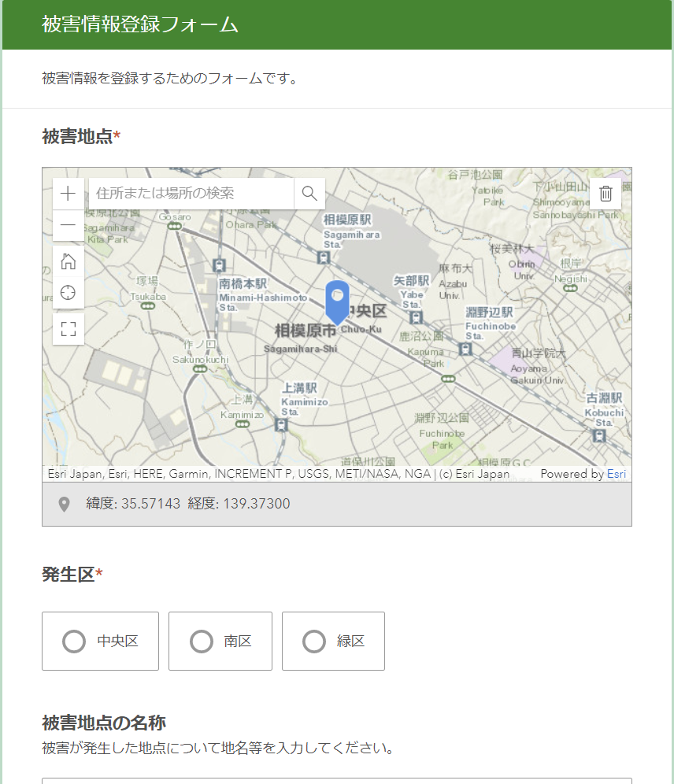Click the address search field
The width and height of the screenshot is (674, 784).
click(191, 194)
